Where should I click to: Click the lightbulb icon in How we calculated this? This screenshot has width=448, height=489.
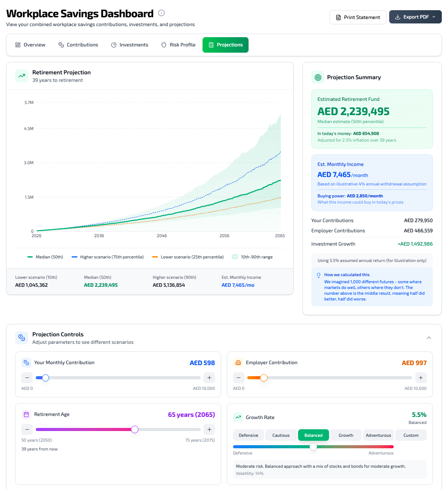(x=318, y=275)
